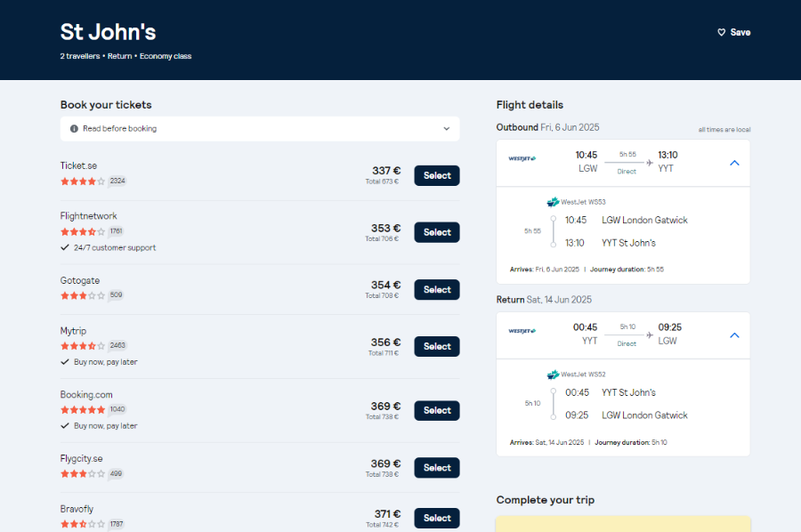Select the Mytrip offer at 356 €

click(x=437, y=346)
